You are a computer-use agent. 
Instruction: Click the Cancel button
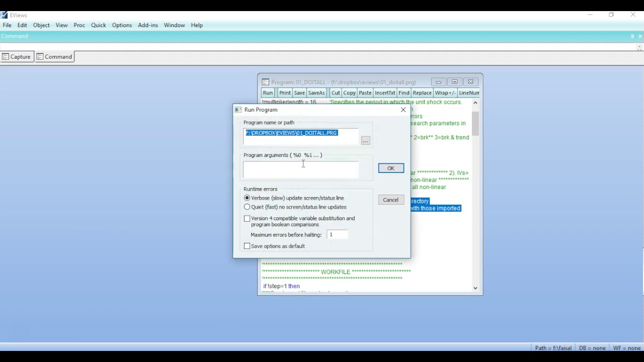[391, 200]
